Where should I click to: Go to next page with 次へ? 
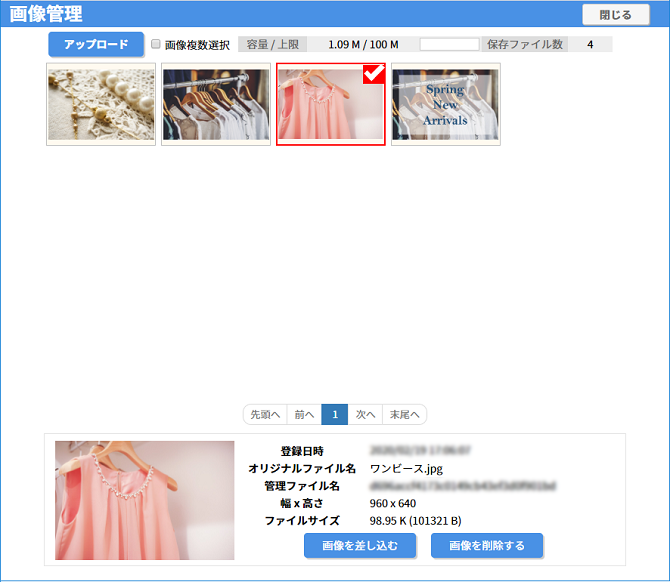[x=365, y=414]
